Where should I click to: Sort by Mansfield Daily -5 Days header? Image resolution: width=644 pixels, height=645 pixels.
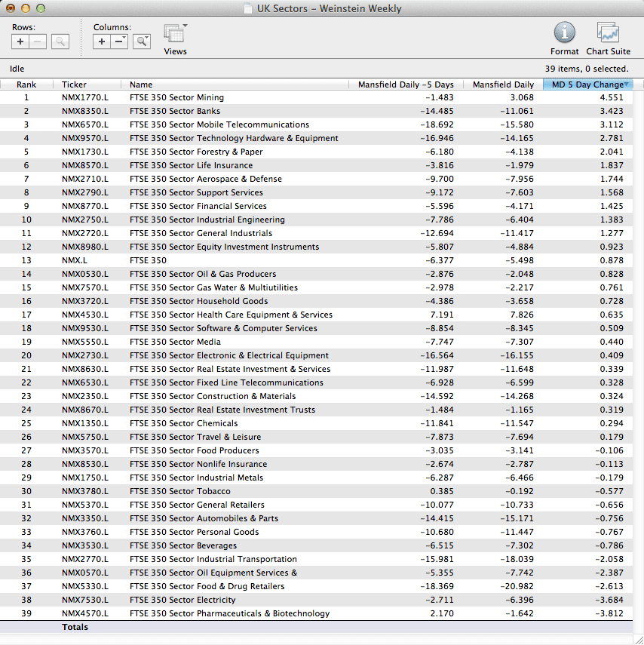[x=406, y=84]
